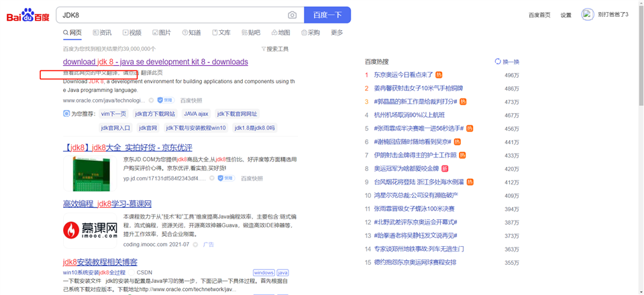Open 百度快照 for yp.jd.com result
This screenshot has height=295, width=644.
[252, 178]
